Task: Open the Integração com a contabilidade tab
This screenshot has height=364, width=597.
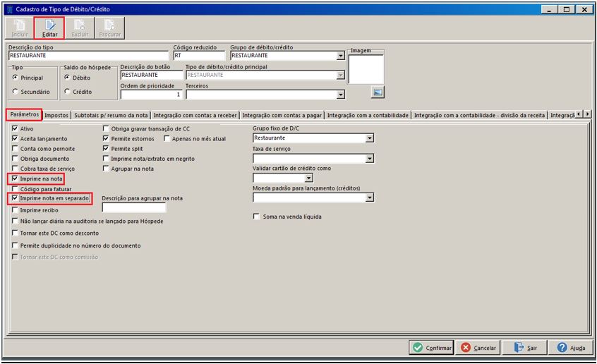Action: (x=368, y=115)
